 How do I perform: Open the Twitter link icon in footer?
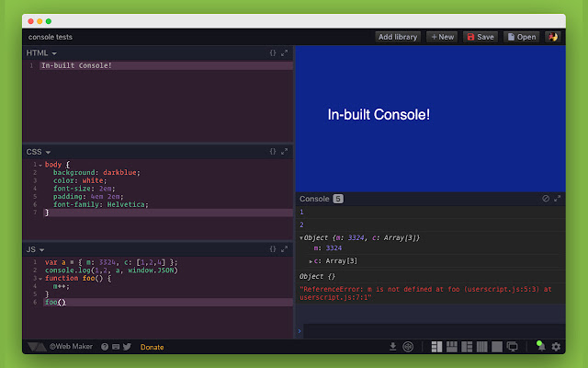tap(127, 347)
